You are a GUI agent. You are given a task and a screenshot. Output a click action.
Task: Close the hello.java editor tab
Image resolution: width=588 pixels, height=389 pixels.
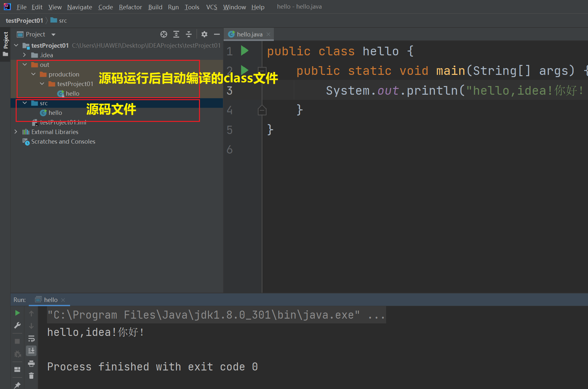tap(268, 34)
